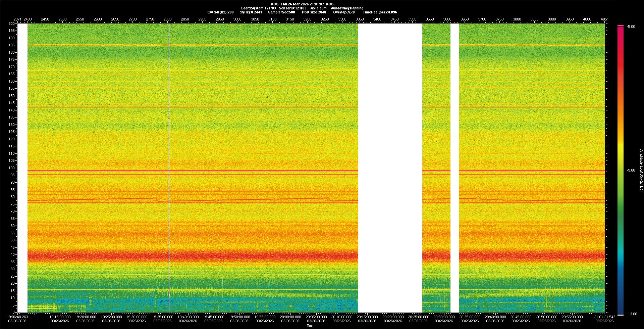Click the SensorID:121f03 header text
This screenshot has width=644, height=329.
pos(292,8)
